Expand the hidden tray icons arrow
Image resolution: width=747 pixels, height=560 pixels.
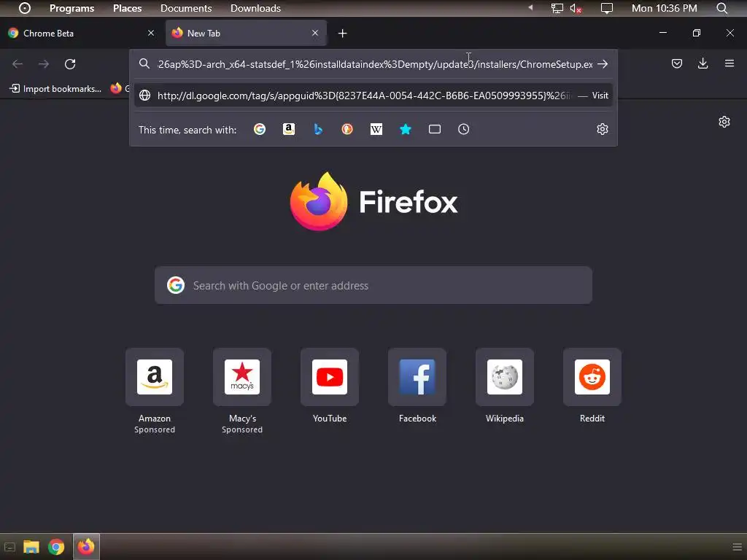530,7
